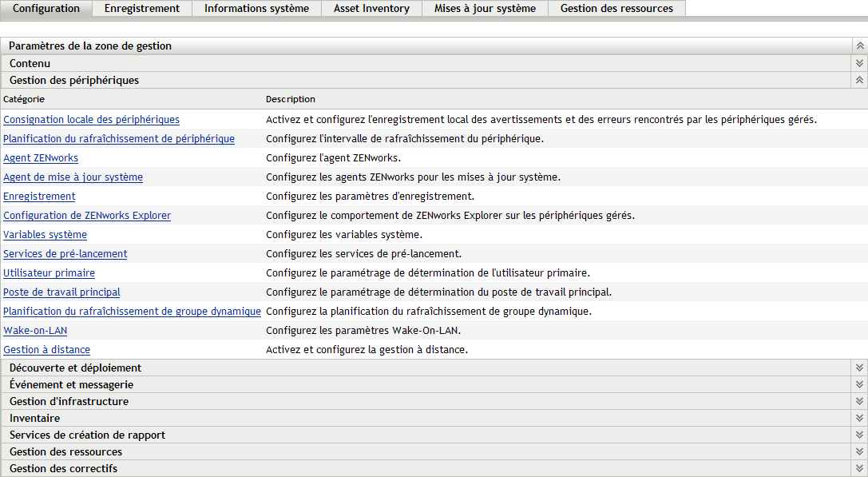Expand the Services de création de rapport chevron
The image size is (868, 477).
coord(859,434)
